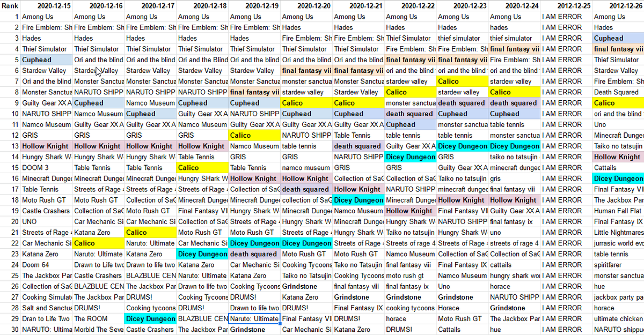This screenshot has width=644, height=335.
Task: Click Calico at rank 7 under 2020-12-23
Action: pyautogui.click(x=463, y=81)
